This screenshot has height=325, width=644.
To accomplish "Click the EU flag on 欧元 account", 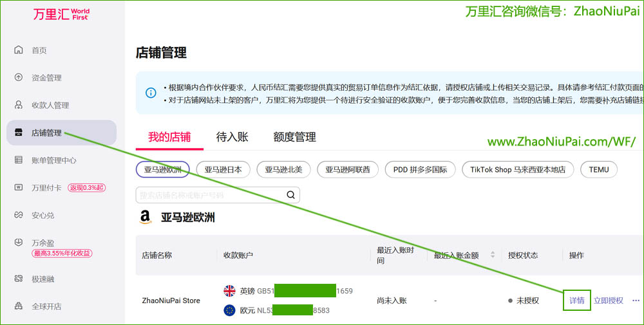I will (229, 310).
